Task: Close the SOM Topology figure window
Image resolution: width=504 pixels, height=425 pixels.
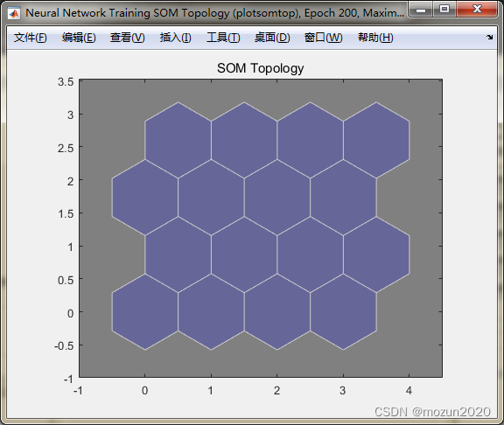Action: pyautogui.click(x=477, y=9)
